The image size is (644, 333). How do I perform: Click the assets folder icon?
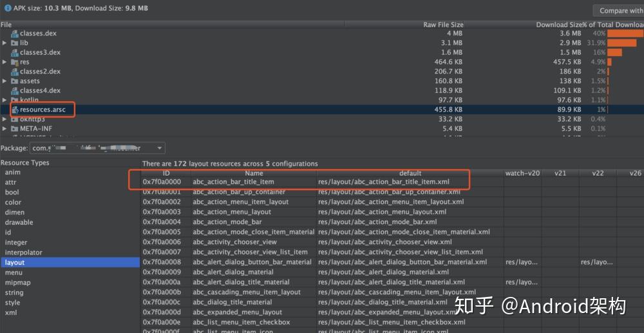pyautogui.click(x=15, y=81)
